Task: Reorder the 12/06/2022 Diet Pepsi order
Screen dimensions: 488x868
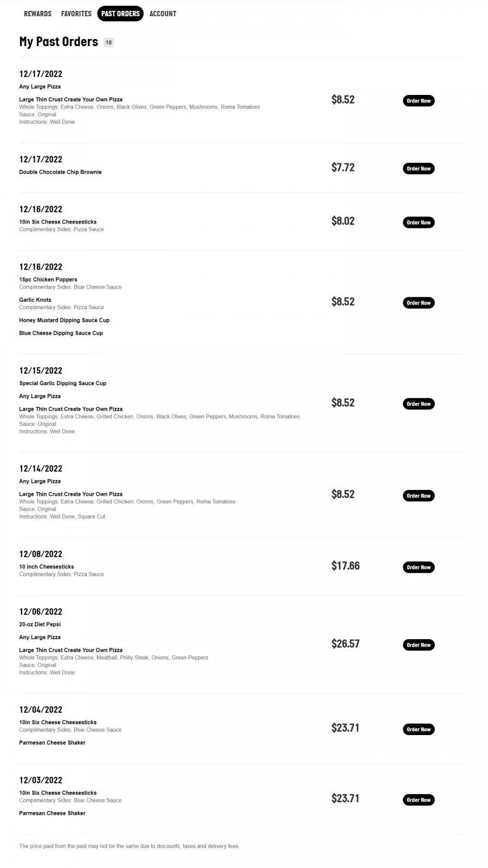Action: [419, 645]
